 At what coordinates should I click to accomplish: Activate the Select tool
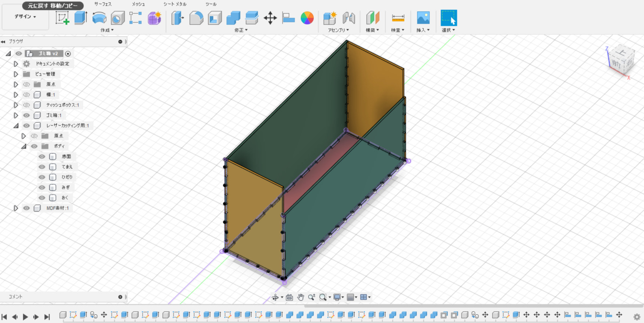(449, 18)
